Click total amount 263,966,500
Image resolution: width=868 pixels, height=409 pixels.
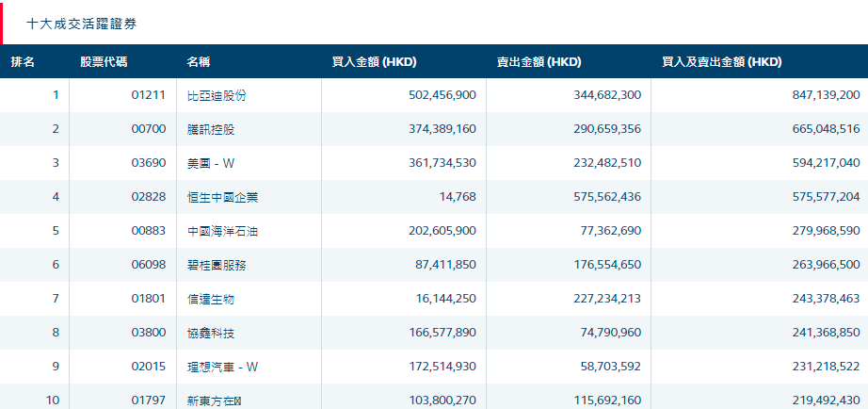[826, 265]
